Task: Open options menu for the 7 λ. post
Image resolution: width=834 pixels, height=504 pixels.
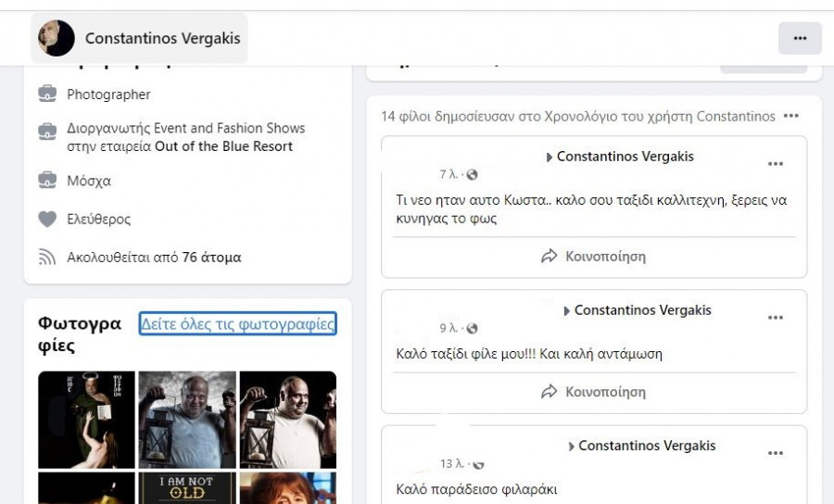Action: tap(775, 164)
